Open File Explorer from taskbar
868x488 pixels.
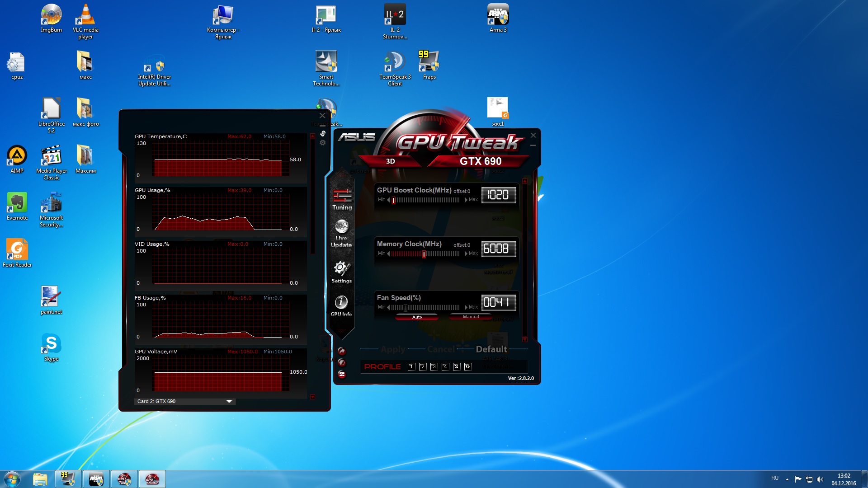pyautogui.click(x=40, y=479)
